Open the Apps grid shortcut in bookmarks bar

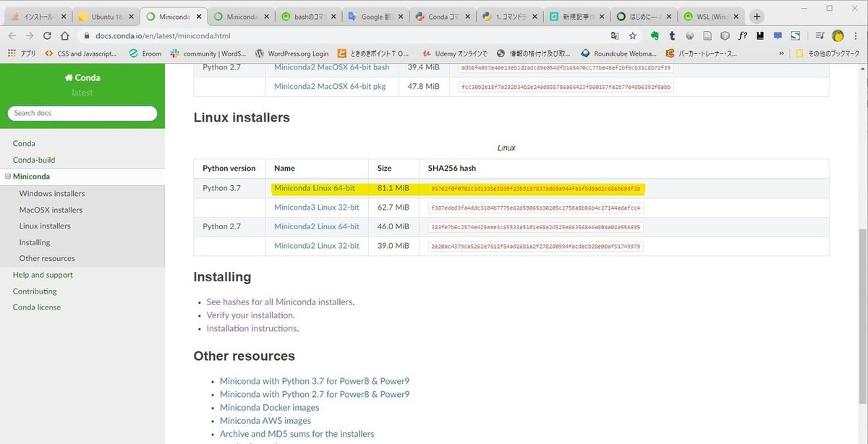[x=22, y=54]
